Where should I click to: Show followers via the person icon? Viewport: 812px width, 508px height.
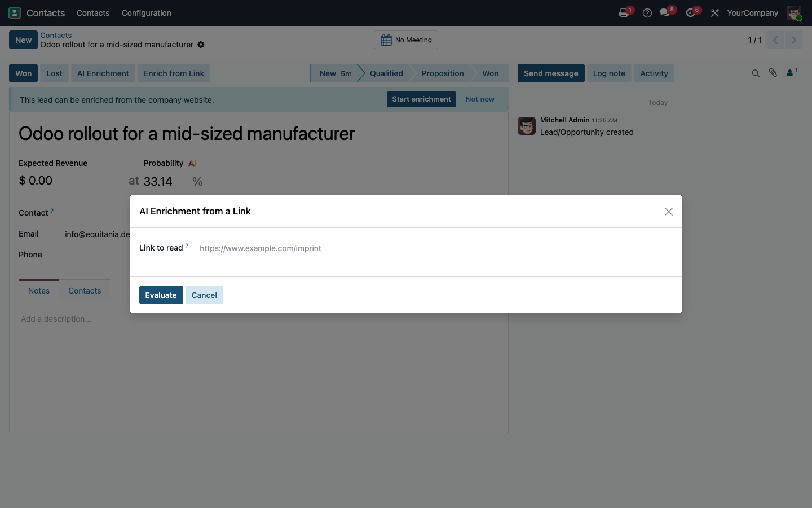pos(792,72)
